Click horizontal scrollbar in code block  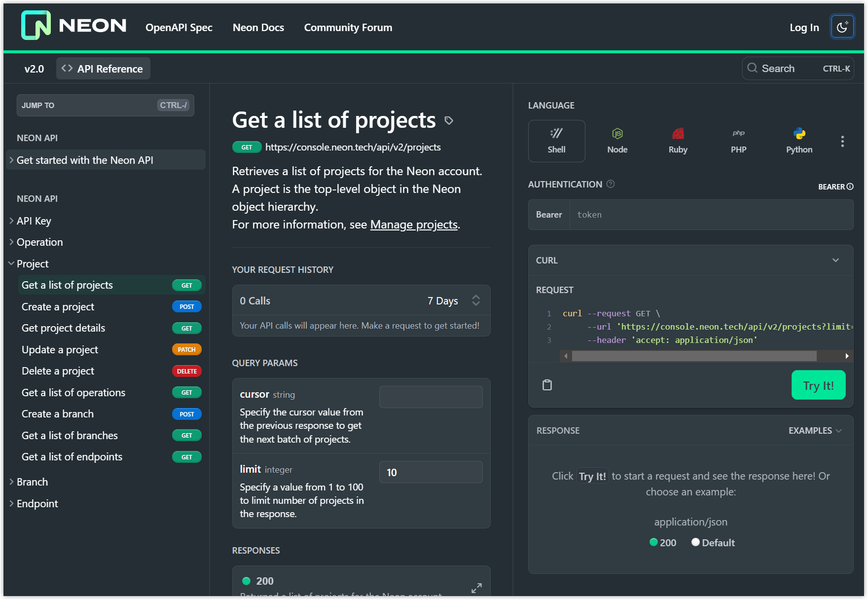coord(694,356)
